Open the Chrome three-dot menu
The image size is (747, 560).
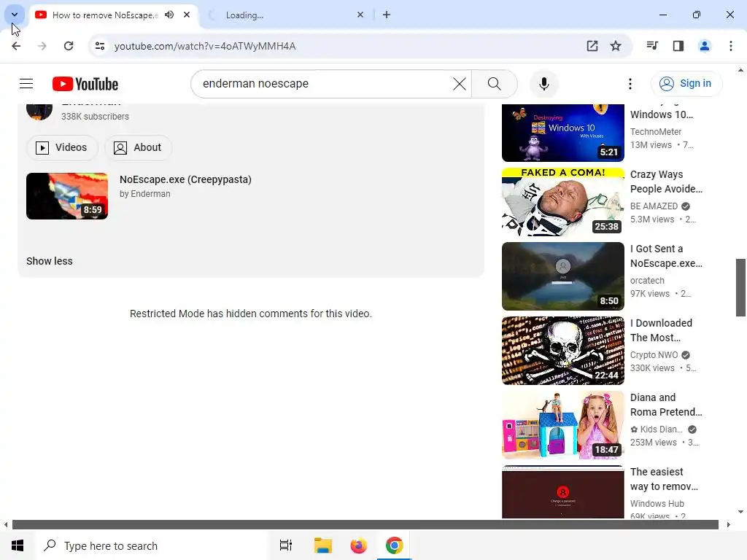730,46
